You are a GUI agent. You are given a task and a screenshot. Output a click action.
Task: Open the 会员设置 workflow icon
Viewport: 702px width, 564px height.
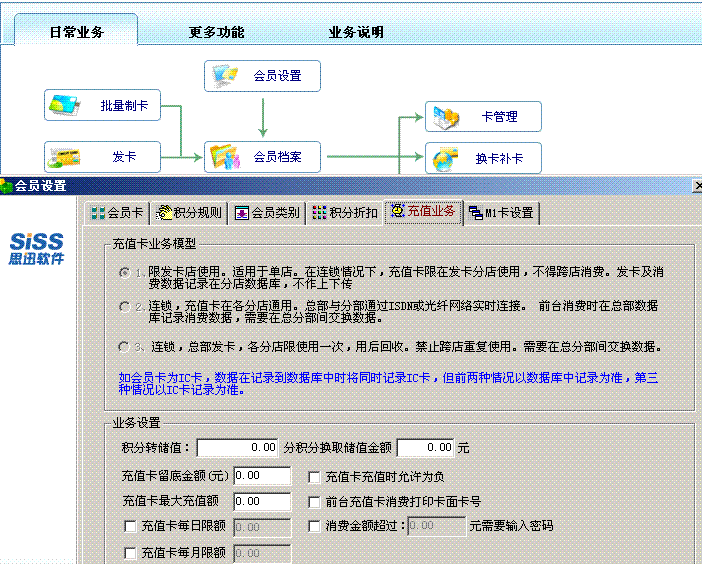(226, 76)
